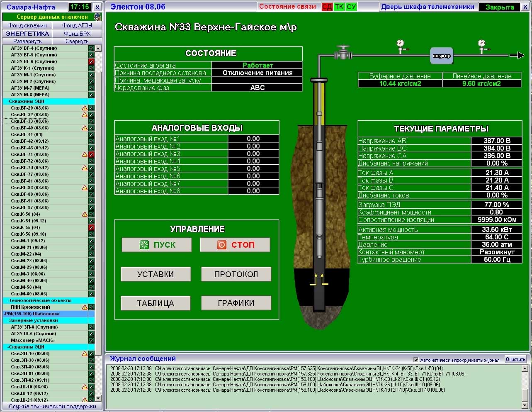532x412 pixels.
Task: Click the red СД connection status indicator
Action: (327, 7)
